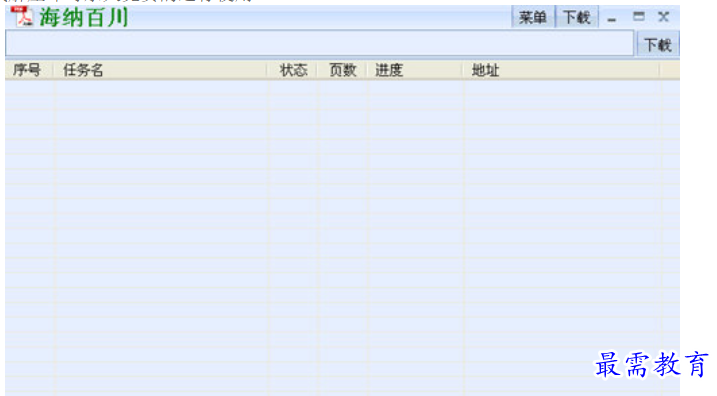Minimize the 海纳百川 window
Image resolution: width=717 pixels, height=396 pixels.
coord(612,19)
